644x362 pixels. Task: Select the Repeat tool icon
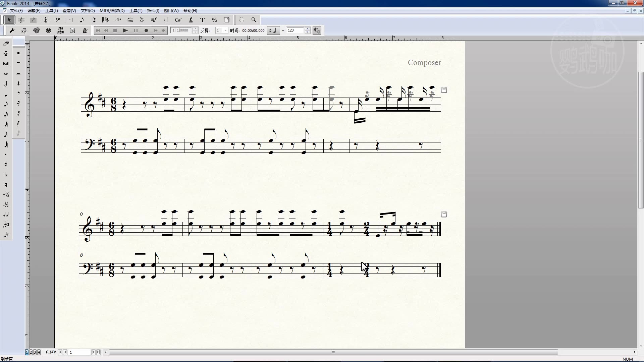point(166,20)
